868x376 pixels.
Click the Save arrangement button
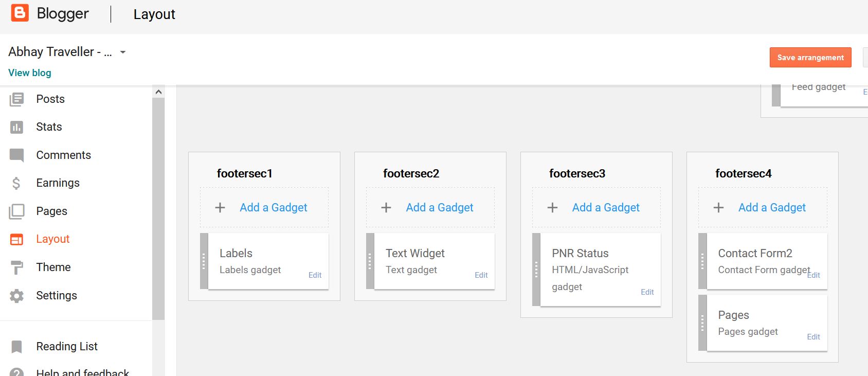(x=810, y=58)
